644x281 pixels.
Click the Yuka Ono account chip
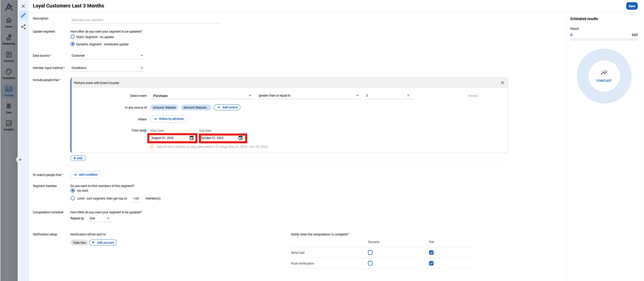(x=80, y=243)
